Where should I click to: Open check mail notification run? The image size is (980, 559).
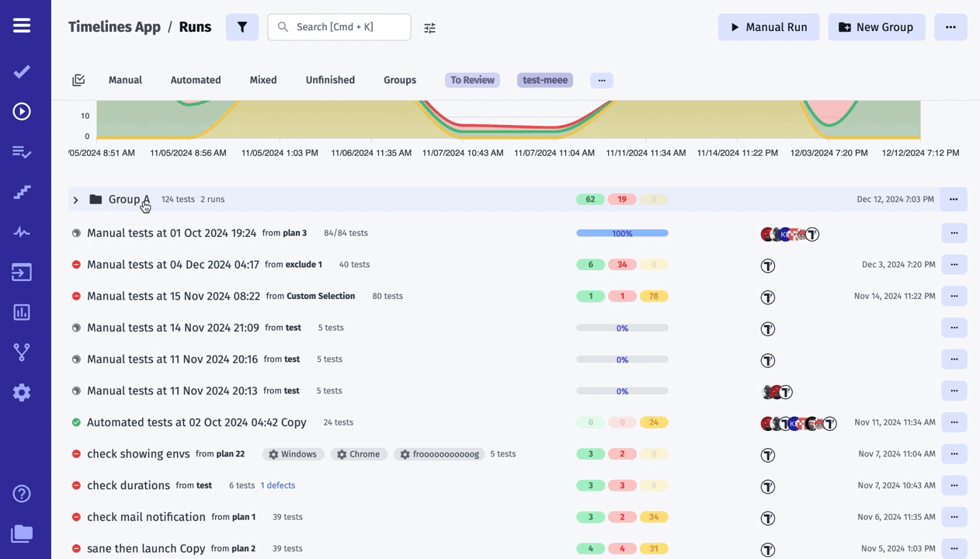pyautogui.click(x=146, y=517)
